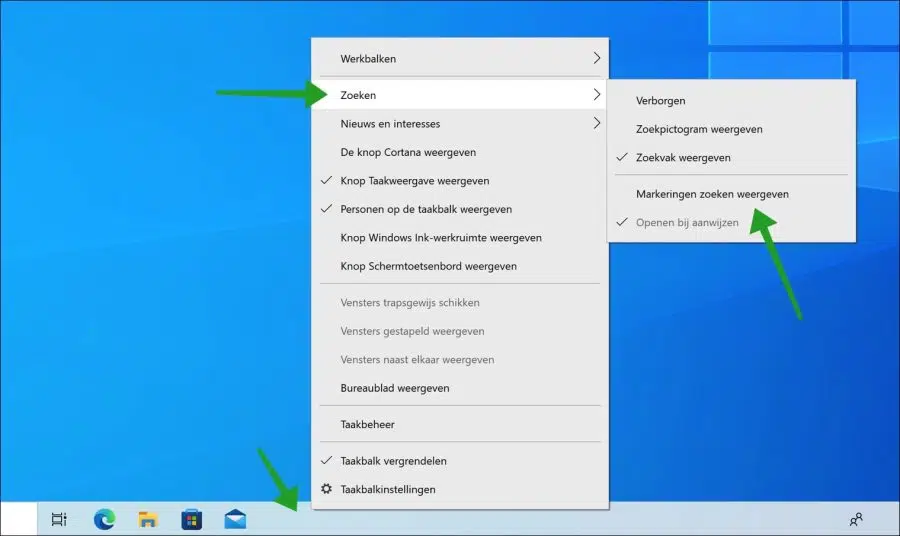Select Verborgen in the Zoeken submenu

tap(731, 101)
